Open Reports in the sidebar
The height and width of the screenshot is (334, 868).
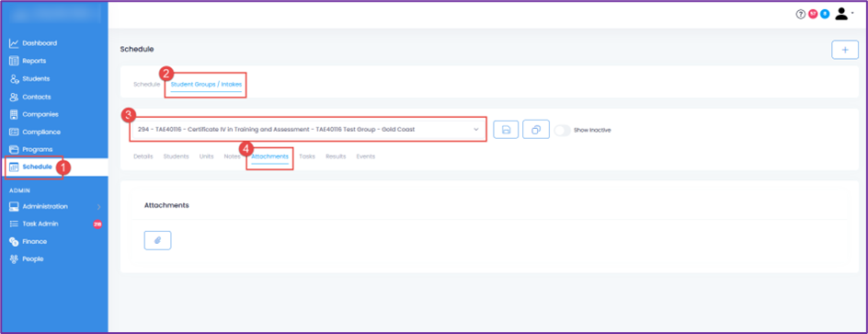pyautogui.click(x=34, y=61)
